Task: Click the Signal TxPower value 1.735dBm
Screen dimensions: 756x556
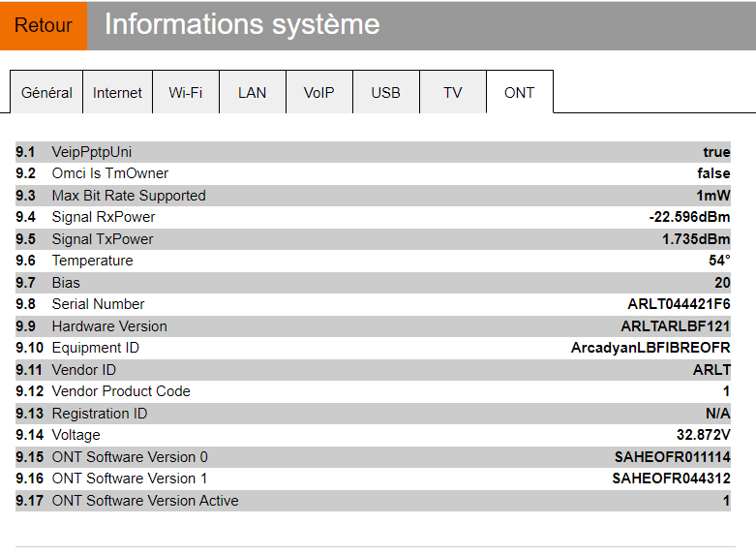Action: (x=696, y=239)
